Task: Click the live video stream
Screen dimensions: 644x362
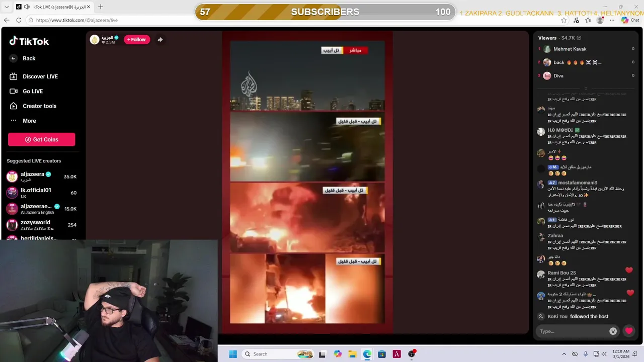Action: [x=307, y=182]
